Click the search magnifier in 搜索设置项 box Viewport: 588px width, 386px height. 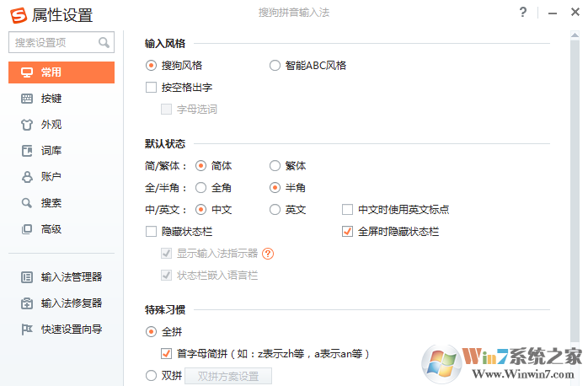tap(104, 41)
